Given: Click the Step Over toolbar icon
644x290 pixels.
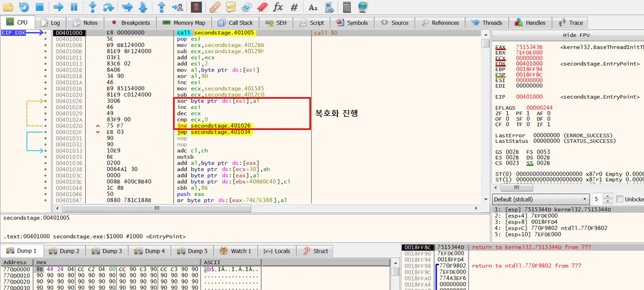Looking at the screenshot, I should pyautogui.click(x=108, y=7).
